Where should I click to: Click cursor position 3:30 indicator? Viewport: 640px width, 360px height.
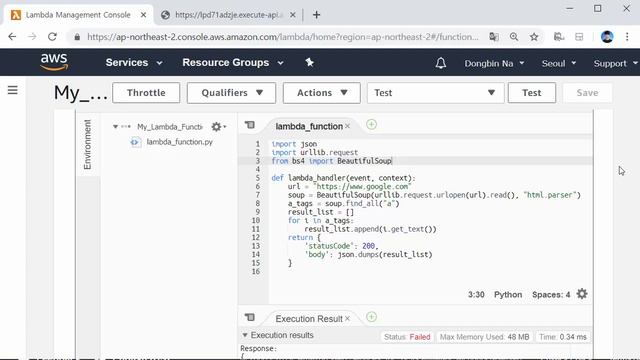(476, 294)
